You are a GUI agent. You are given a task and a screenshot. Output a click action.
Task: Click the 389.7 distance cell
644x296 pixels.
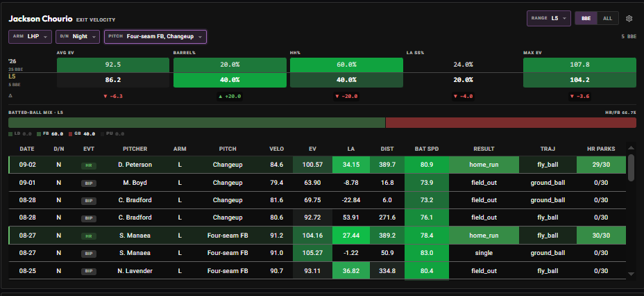pyautogui.click(x=387, y=165)
